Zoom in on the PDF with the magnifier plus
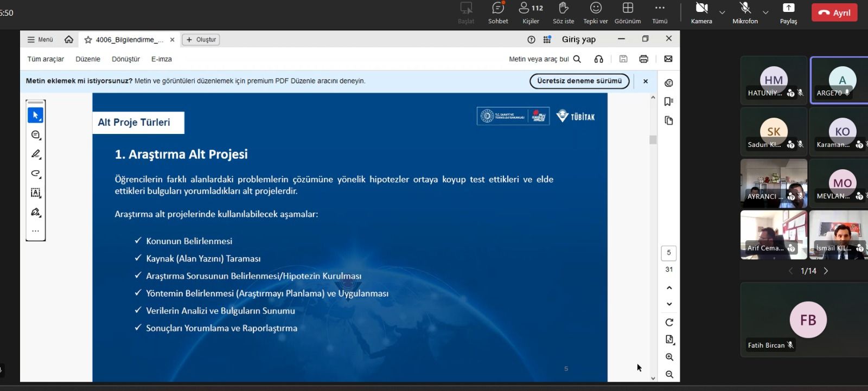 [669, 357]
